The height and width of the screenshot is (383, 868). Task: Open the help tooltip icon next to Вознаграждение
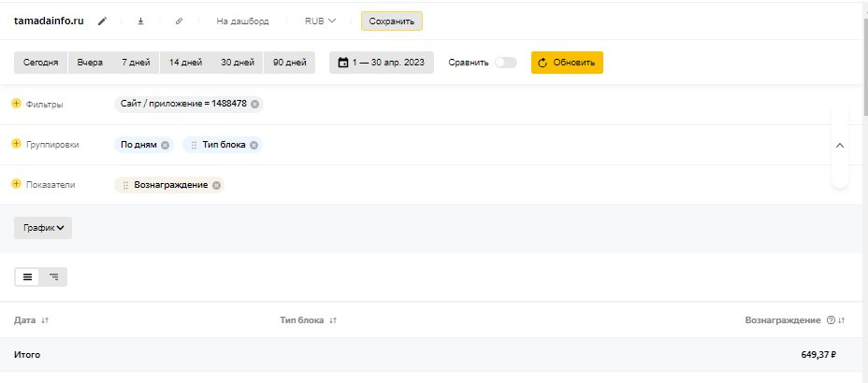(831, 320)
